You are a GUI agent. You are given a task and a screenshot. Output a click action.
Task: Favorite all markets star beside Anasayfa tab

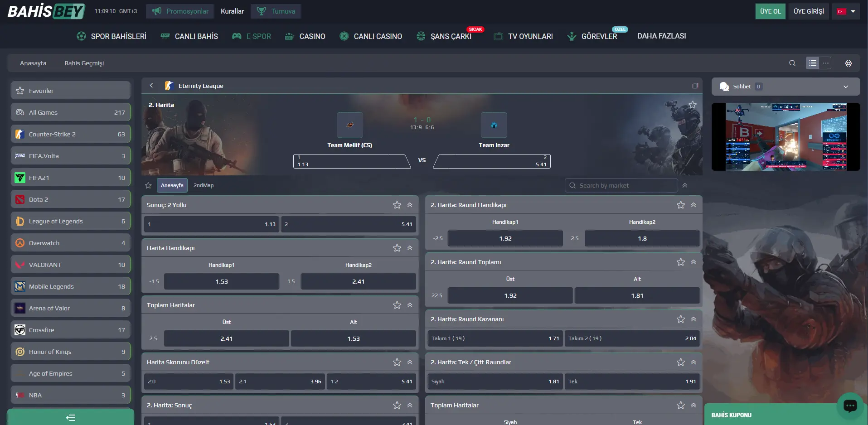tap(148, 185)
